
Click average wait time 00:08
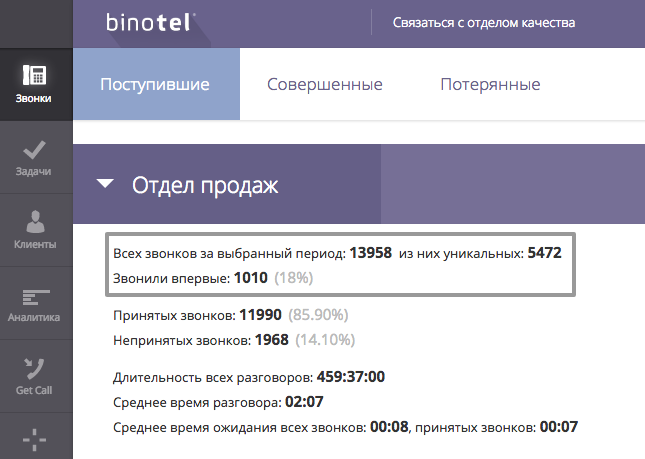coord(389,427)
